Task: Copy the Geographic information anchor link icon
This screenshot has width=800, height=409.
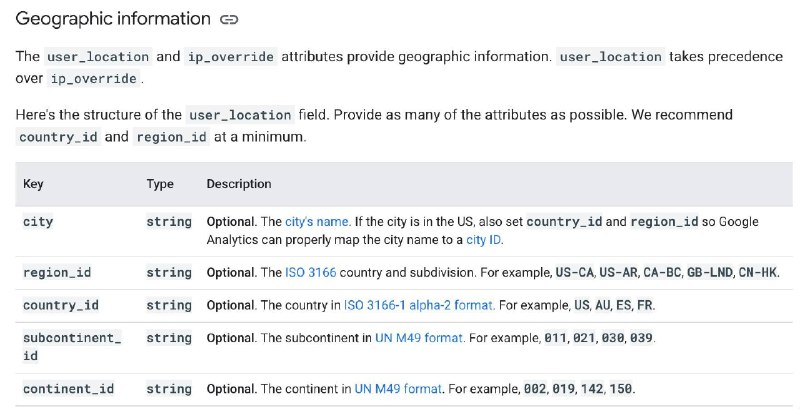Action: pos(229,20)
